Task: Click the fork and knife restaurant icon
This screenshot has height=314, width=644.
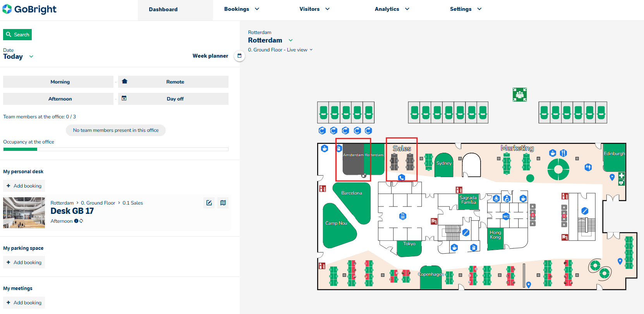Action: point(563,153)
